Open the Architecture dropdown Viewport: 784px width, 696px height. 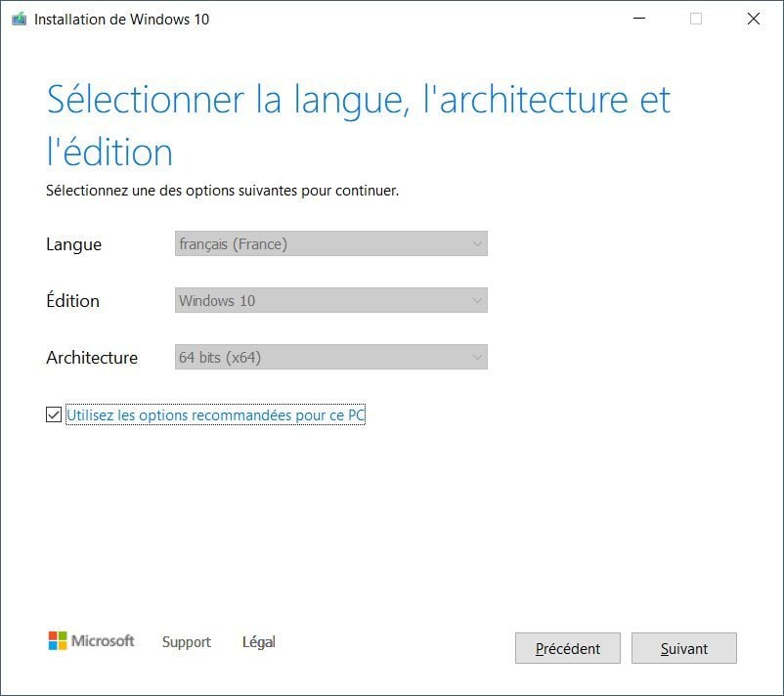click(x=331, y=357)
